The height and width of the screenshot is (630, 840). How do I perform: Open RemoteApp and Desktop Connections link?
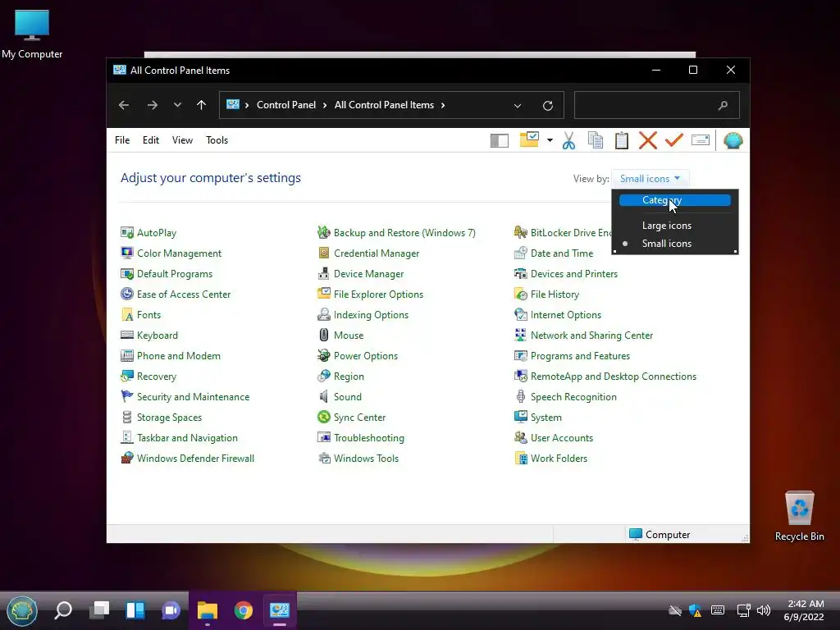pyautogui.click(x=614, y=376)
